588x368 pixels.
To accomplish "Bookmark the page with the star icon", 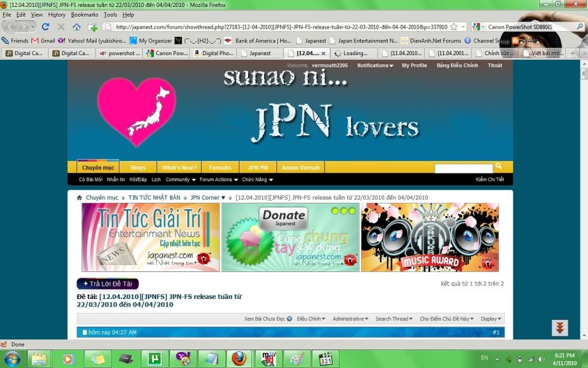I will click(x=454, y=27).
